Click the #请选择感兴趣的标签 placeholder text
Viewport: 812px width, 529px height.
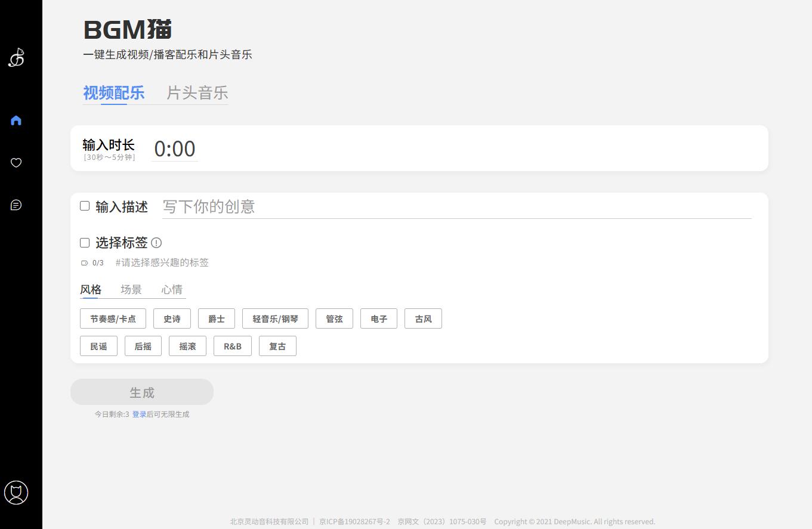click(x=162, y=263)
